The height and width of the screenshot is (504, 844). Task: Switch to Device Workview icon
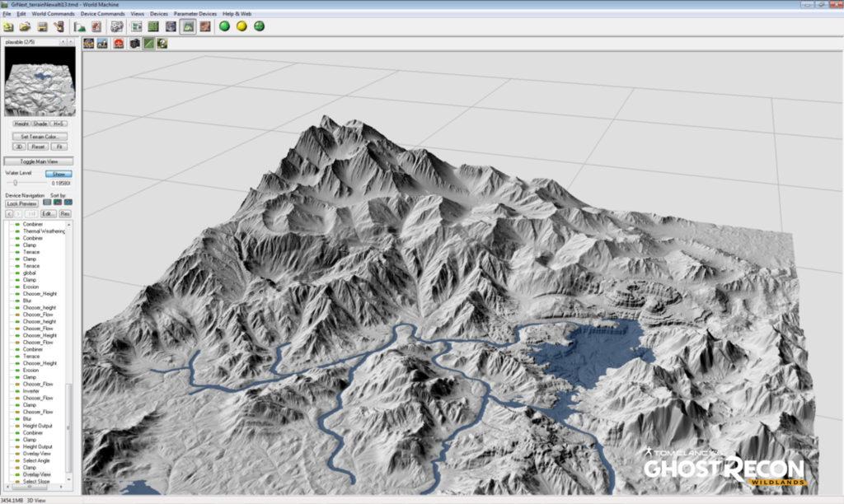coord(137,26)
